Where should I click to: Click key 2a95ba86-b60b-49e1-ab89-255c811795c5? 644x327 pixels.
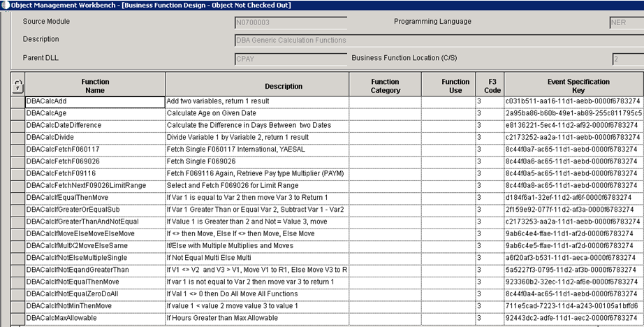573,113
